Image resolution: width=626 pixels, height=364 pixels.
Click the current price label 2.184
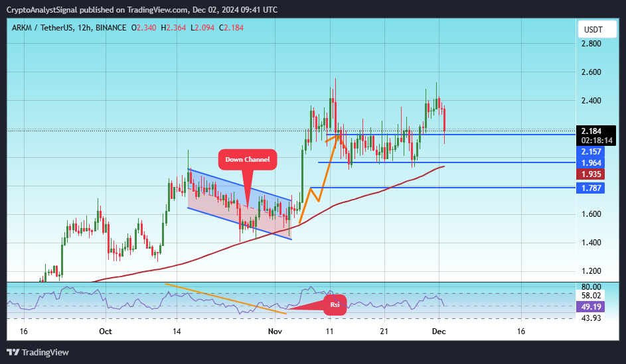pyautogui.click(x=591, y=131)
